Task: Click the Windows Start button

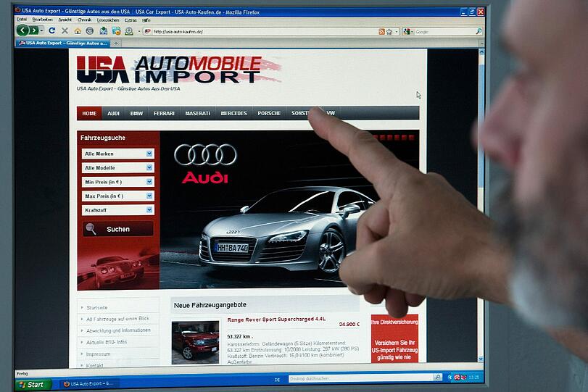Action: pos(33,385)
